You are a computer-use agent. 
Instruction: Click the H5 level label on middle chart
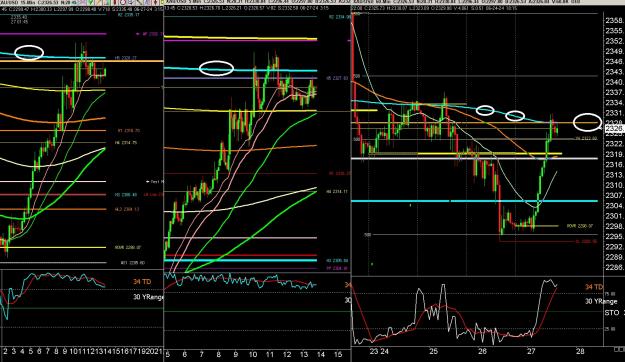click(x=337, y=78)
